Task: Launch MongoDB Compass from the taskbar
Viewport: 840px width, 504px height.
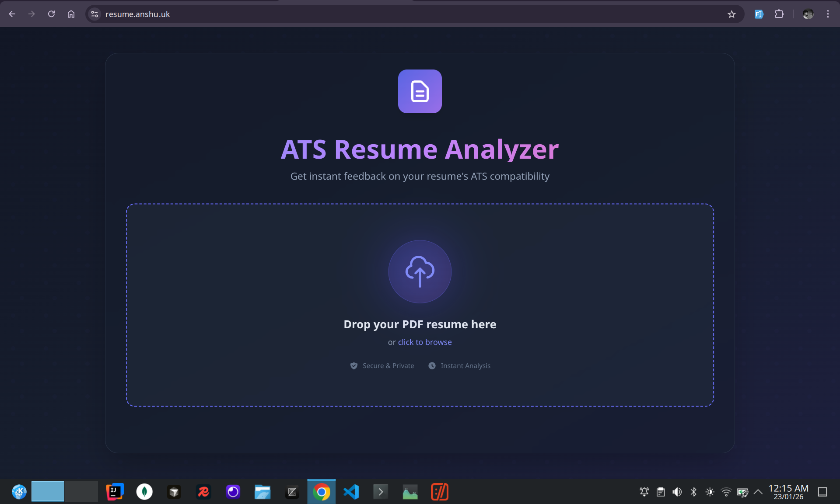Action: 144,491
